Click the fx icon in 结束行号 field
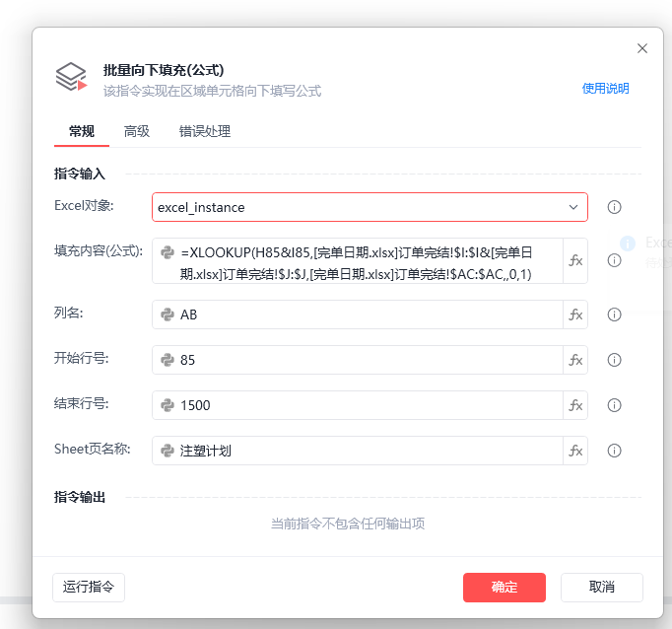 [x=575, y=405]
